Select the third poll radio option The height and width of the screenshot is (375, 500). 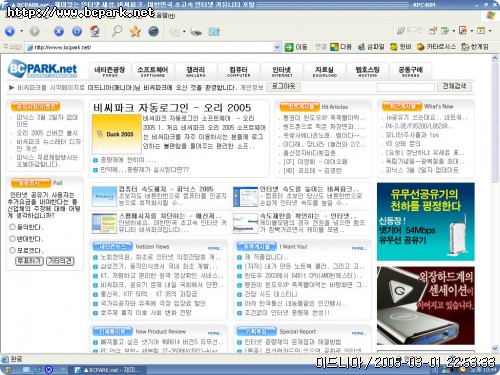tap(12, 250)
